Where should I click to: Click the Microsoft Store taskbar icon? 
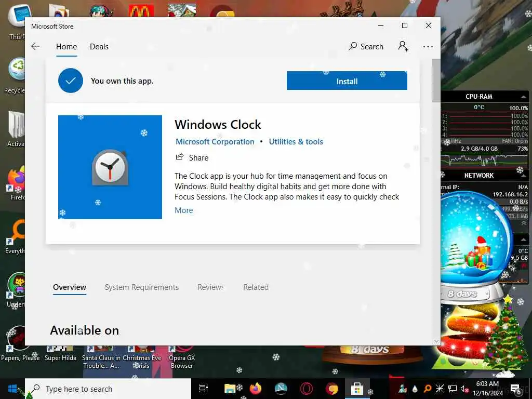pyautogui.click(x=356, y=389)
